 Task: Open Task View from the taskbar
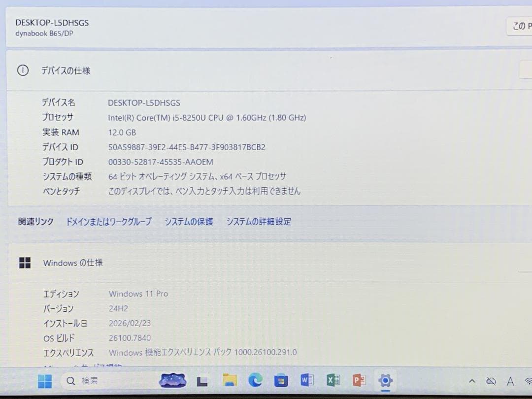203,380
